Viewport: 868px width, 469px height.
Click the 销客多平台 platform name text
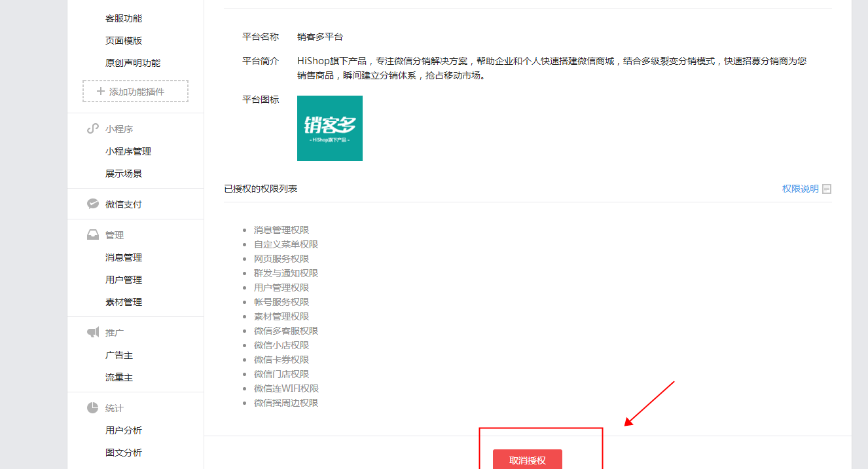click(320, 37)
